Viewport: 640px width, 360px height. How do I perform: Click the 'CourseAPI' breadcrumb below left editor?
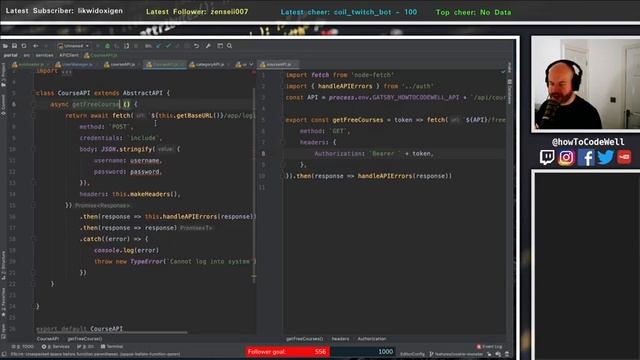pos(48,339)
